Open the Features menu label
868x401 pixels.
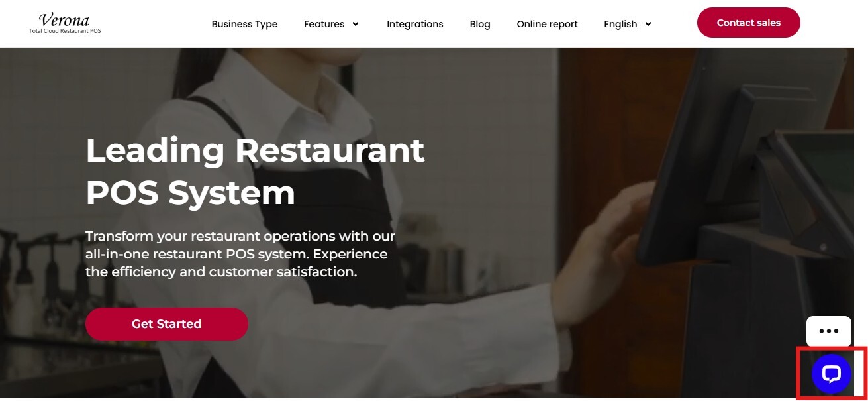(324, 24)
